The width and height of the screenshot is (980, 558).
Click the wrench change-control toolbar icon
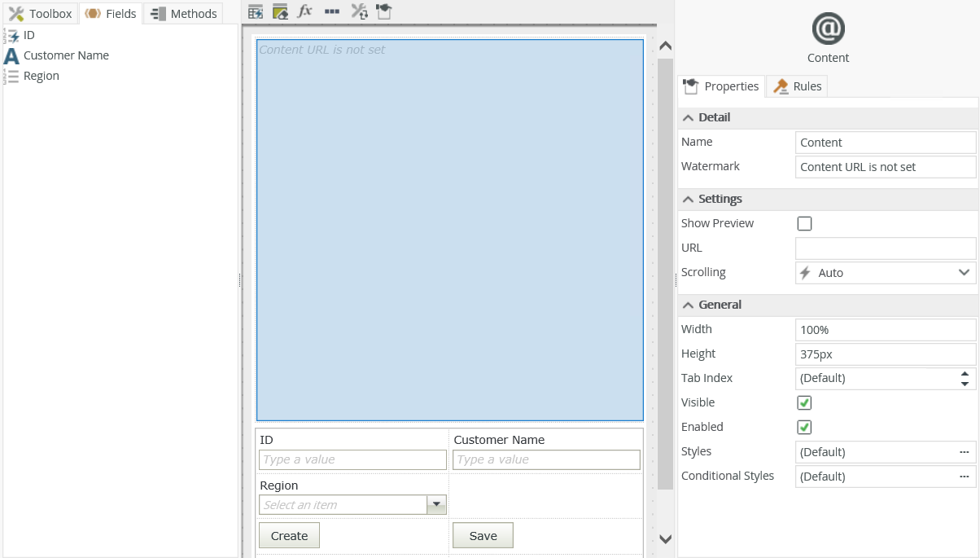click(358, 11)
